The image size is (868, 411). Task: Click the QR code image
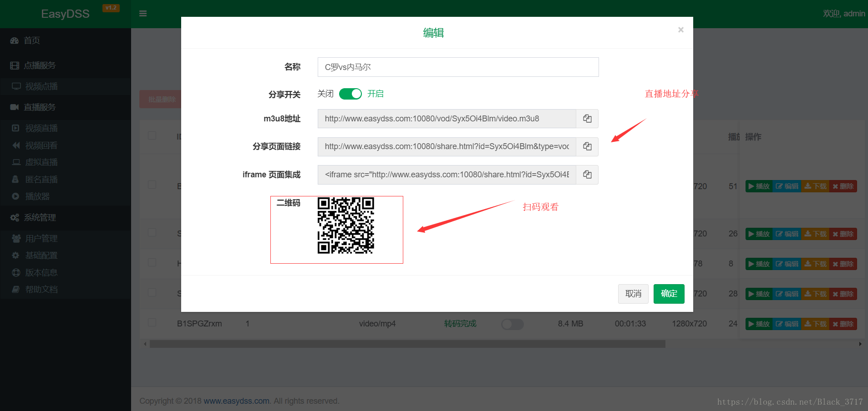(346, 226)
